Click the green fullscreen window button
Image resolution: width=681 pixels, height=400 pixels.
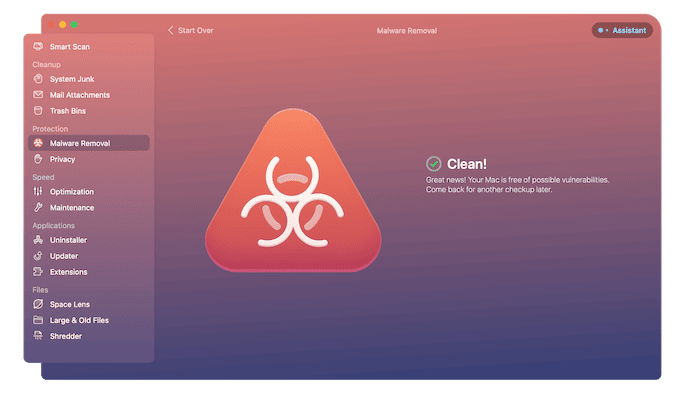tap(74, 25)
